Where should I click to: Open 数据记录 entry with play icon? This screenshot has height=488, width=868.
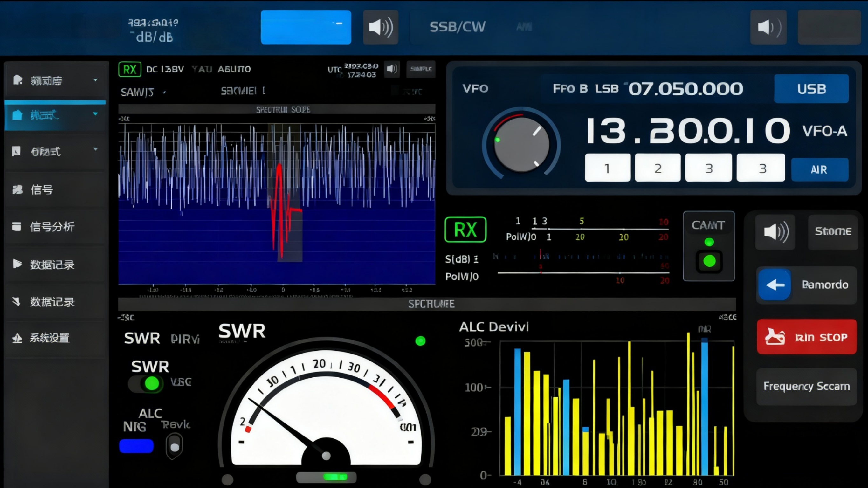52,265
